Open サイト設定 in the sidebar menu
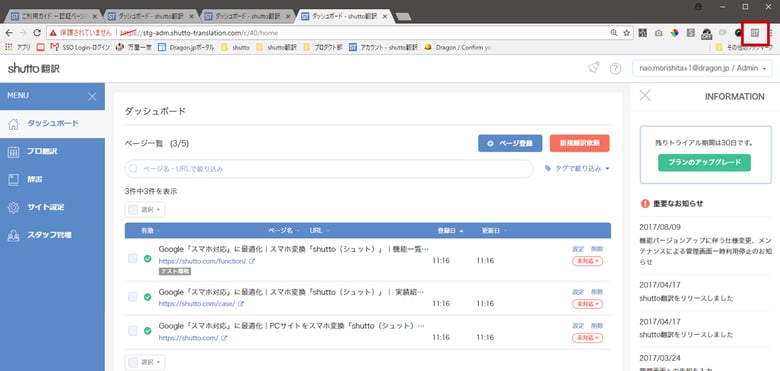The height and width of the screenshot is (371, 780). coord(52,207)
